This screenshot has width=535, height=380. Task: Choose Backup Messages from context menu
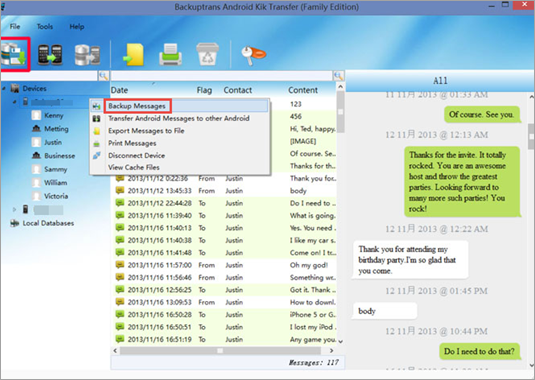click(180, 106)
